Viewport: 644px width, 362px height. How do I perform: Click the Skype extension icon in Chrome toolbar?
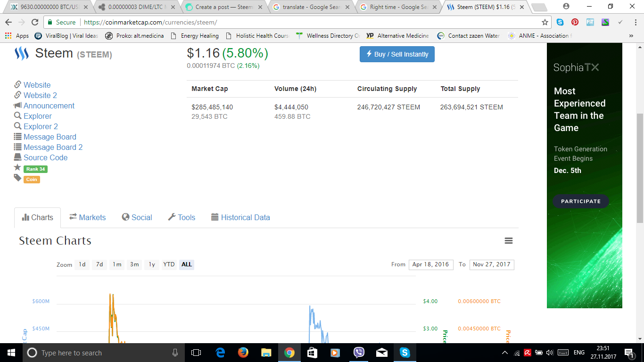560,22
